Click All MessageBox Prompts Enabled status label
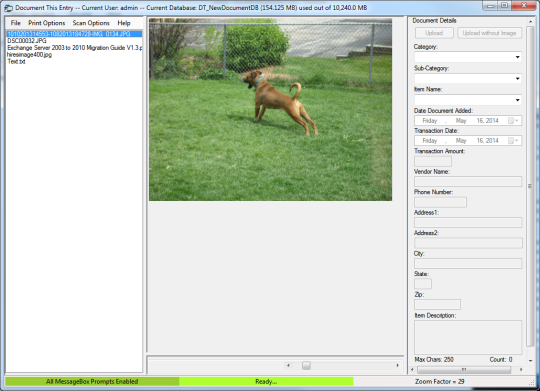Screen dimensions: 540x391 point(92,381)
